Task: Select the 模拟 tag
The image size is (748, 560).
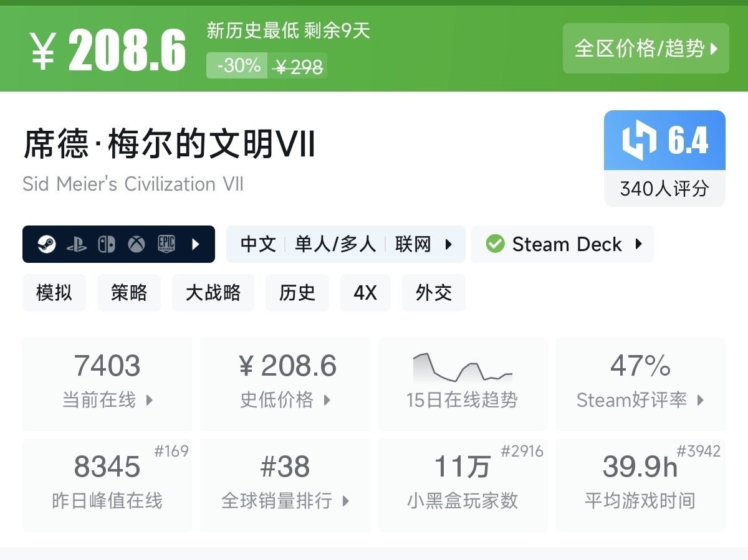Action: [x=54, y=293]
